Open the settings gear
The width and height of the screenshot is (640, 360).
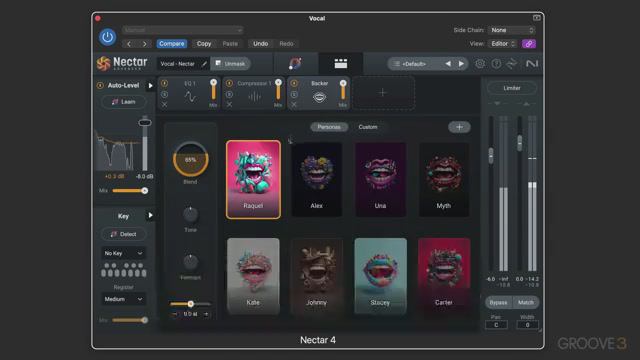(480, 64)
